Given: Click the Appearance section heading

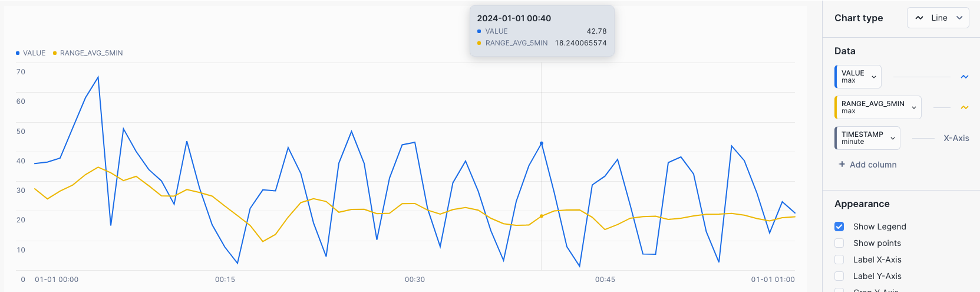Looking at the screenshot, I should [862, 204].
